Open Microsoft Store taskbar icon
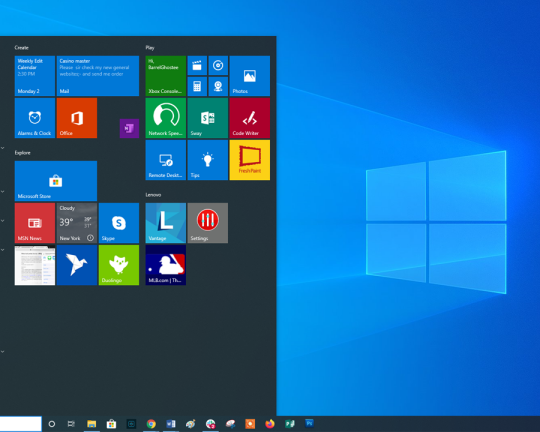Image resolution: width=540 pixels, height=432 pixels. tap(111, 424)
